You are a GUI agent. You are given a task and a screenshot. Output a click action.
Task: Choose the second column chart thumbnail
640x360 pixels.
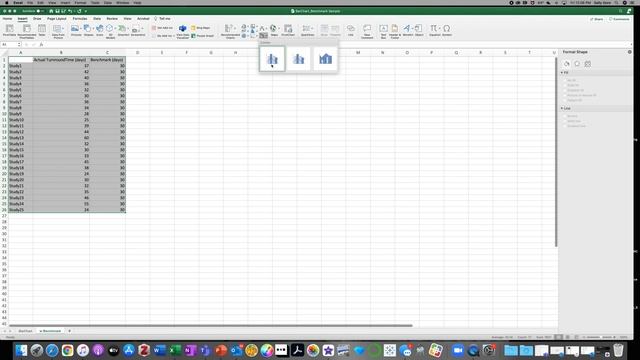pos(298,59)
